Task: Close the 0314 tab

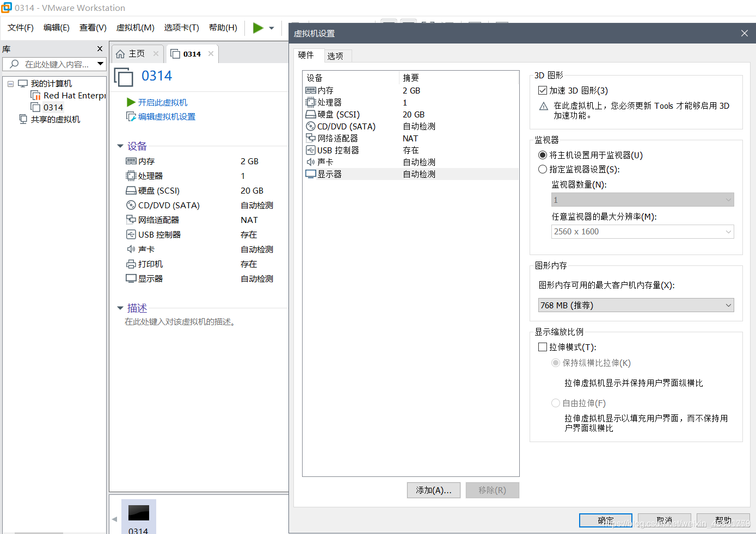Action: click(x=211, y=54)
